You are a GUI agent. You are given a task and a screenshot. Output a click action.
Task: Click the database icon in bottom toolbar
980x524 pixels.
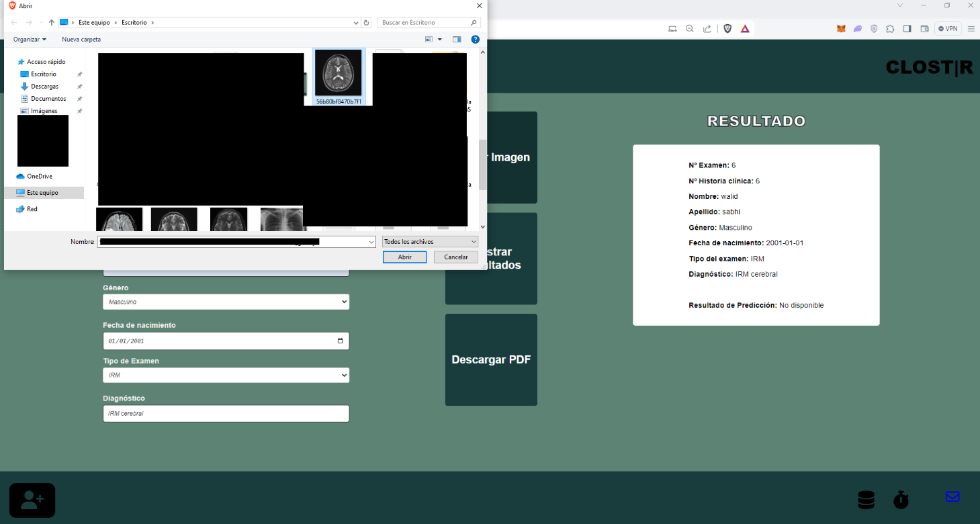(x=866, y=500)
